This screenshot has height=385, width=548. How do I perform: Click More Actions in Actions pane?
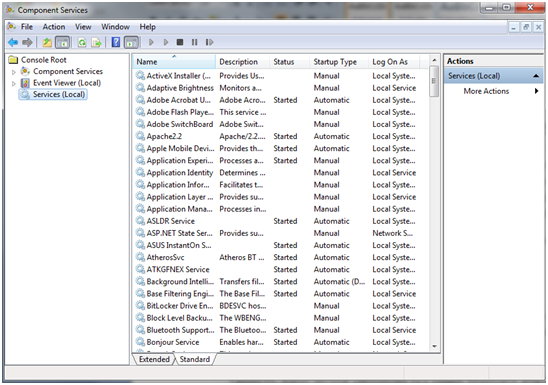coord(486,91)
